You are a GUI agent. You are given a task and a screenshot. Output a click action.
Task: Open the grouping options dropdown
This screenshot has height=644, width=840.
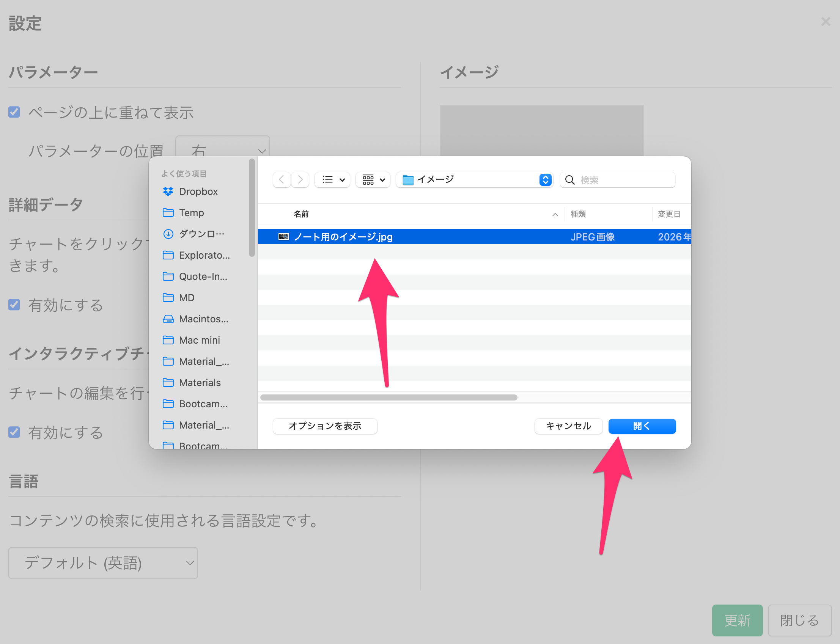coord(373,179)
